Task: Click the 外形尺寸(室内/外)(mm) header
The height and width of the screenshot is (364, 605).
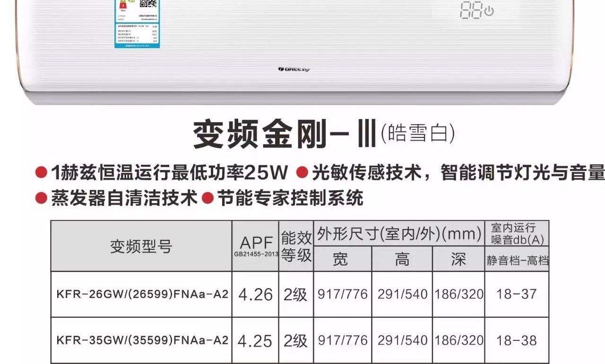Action: pyautogui.click(x=399, y=234)
